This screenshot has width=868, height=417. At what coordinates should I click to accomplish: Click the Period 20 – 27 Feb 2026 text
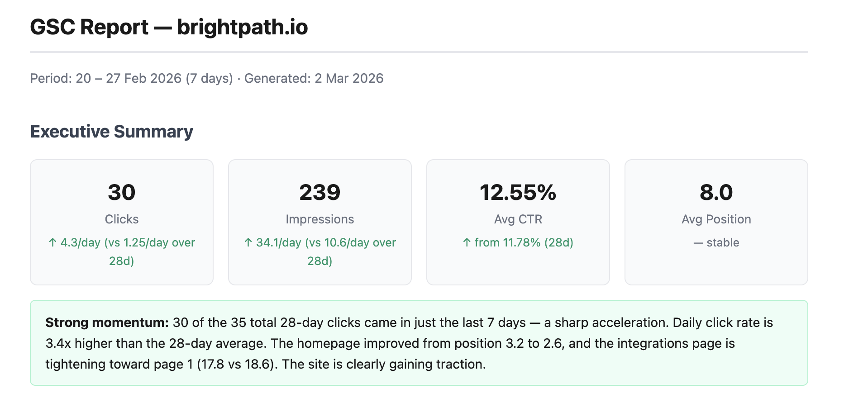pyautogui.click(x=131, y=78)
